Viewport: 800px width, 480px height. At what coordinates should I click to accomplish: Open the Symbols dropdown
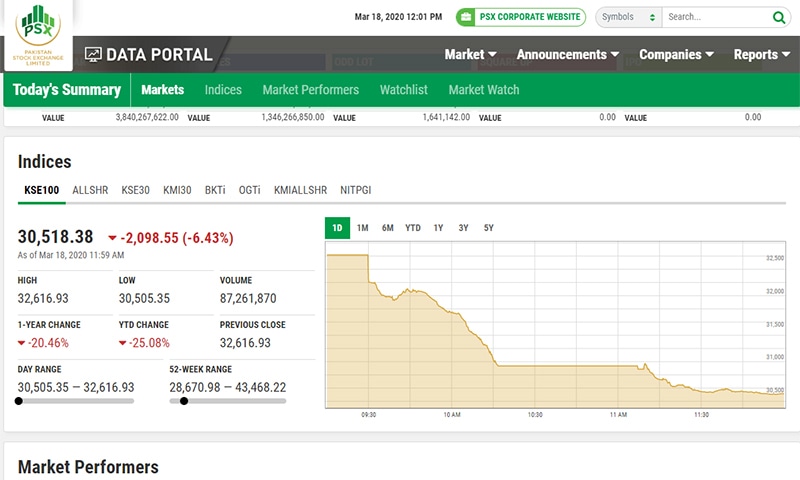click(x=629, y=17)
